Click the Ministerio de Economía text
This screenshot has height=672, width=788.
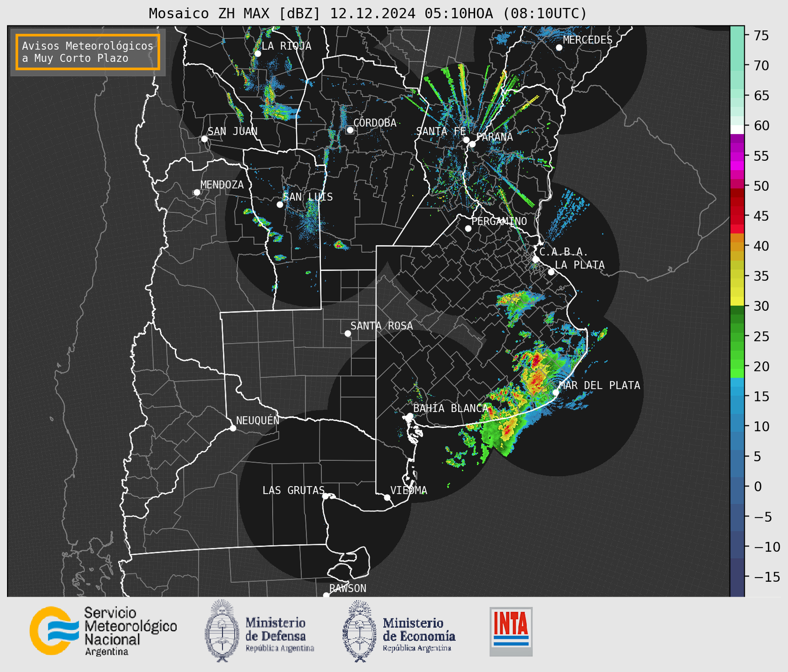tap(419, 635)
